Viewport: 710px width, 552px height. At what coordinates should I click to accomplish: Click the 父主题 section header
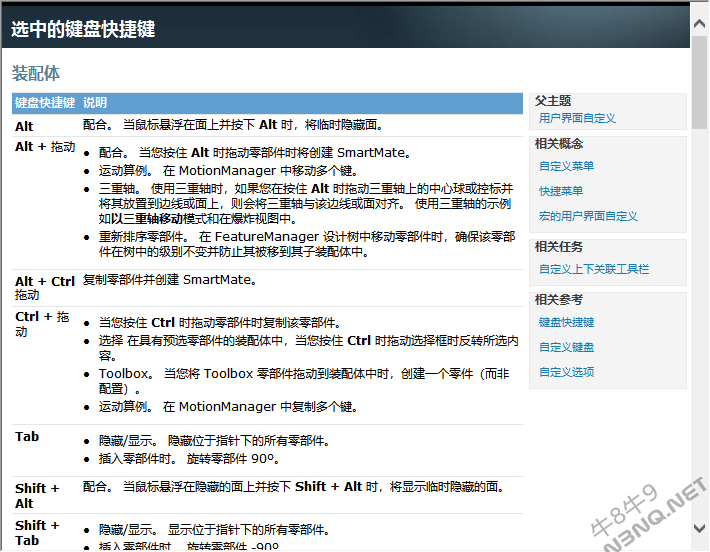pyautogui.click(x=553, y=101)
